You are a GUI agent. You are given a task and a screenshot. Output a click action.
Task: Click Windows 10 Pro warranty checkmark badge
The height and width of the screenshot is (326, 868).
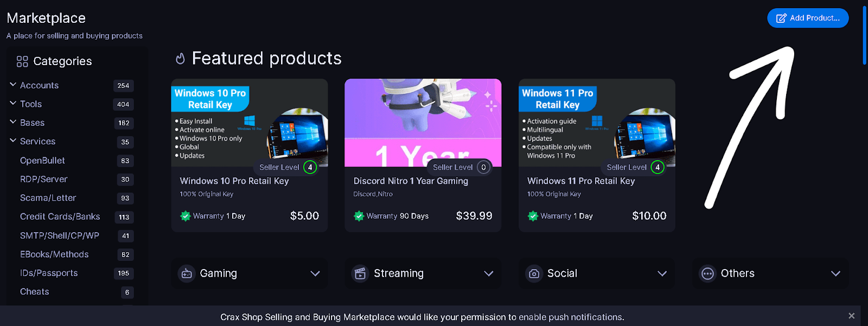point(186,216)
